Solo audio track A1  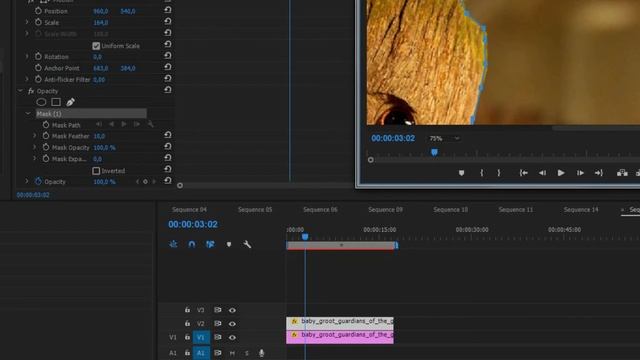(x=246, y=353)
